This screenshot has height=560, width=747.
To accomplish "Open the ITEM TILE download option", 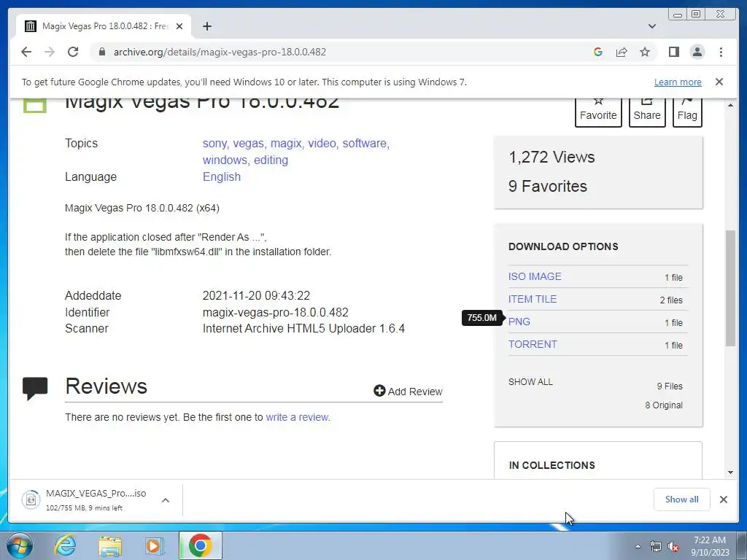I will (x=532, y=299).
